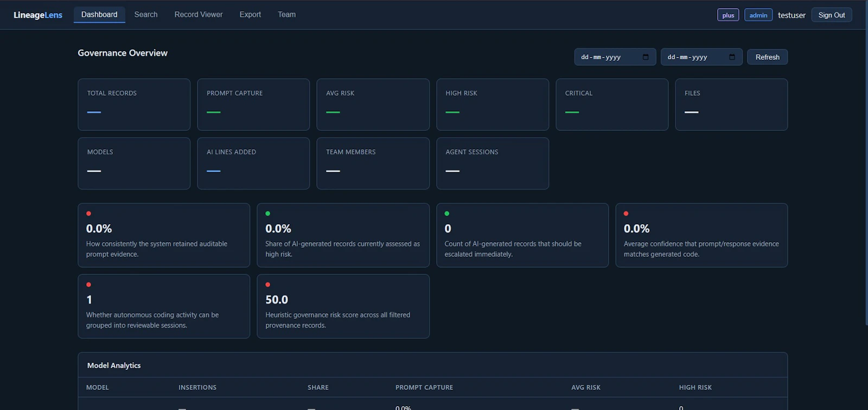Click the reviewable sessions description text

click(x=152, y=320)
